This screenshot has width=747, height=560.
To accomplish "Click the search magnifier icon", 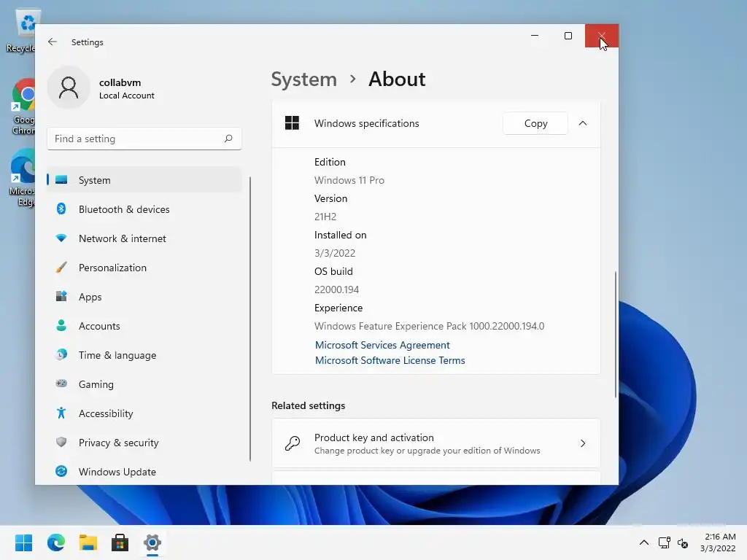I will (x=228, y=139).
